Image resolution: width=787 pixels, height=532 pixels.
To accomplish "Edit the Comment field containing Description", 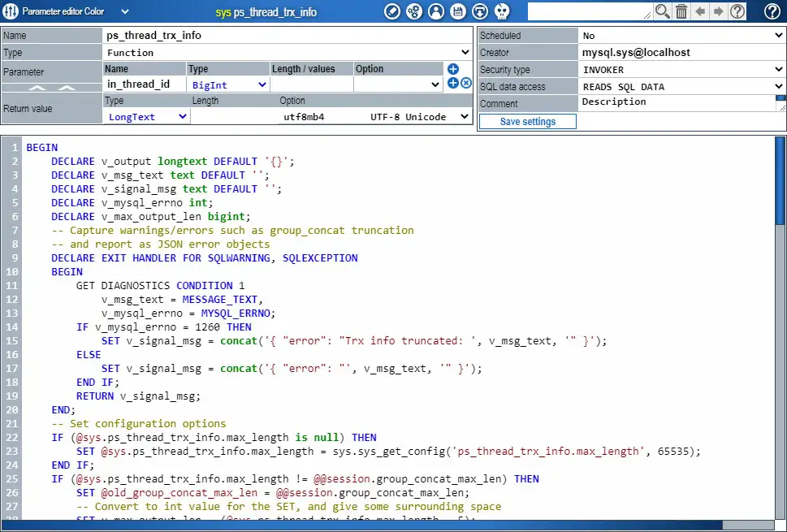I will click(x=674, y=102).
